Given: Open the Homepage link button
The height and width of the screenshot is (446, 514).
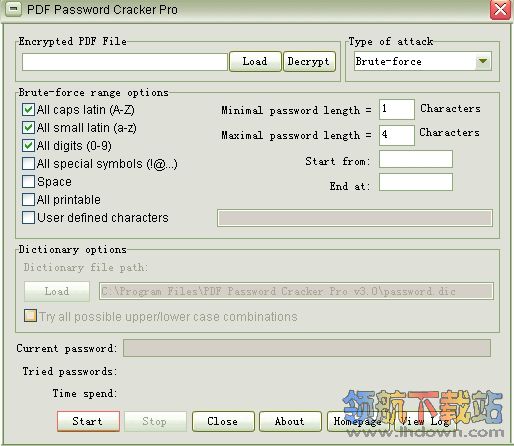Looking at the screenshot, I should pos(357,421).
